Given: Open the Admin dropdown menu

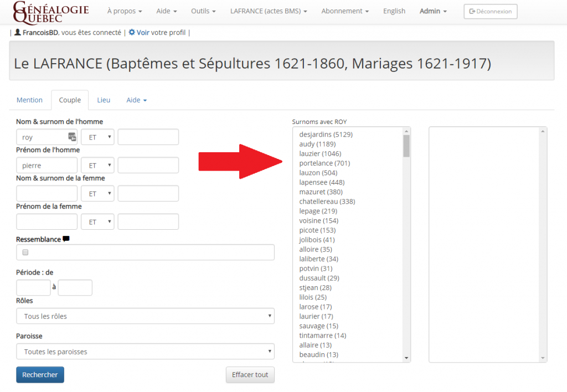Looking at the screenshot, I should [x=433, y=11].
